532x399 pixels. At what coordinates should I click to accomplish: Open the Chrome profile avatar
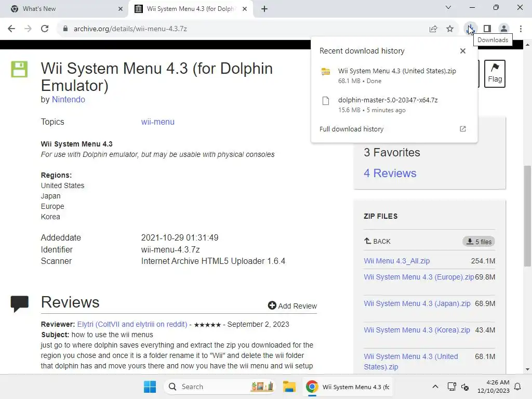pos(504,29)
